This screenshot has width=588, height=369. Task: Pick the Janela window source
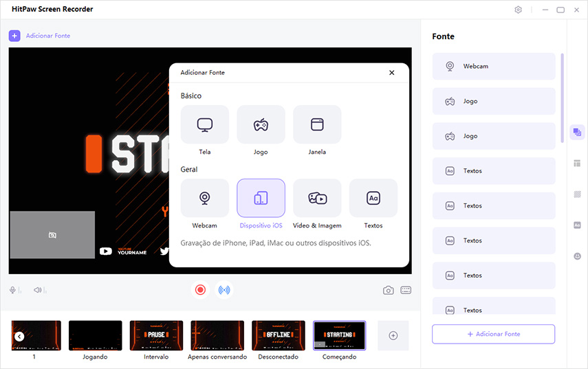point(317,124)
